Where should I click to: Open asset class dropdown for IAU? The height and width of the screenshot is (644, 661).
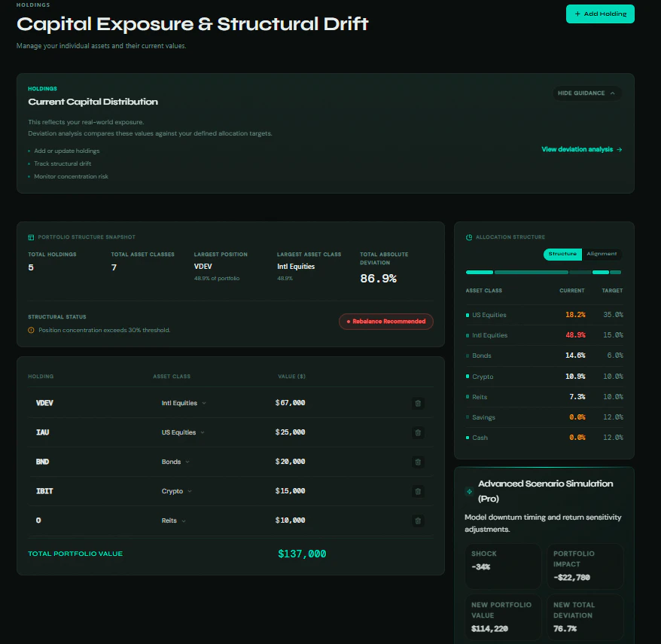tap(182, 432)
